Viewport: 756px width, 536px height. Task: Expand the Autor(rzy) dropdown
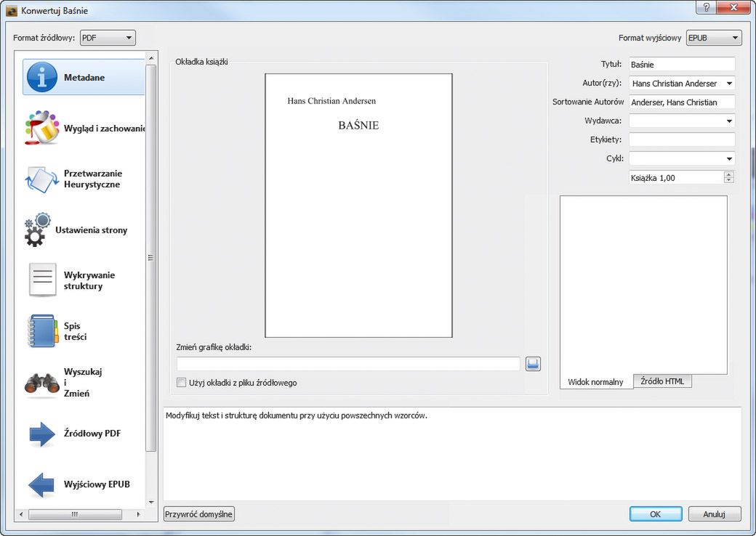[x=730, y=84]
